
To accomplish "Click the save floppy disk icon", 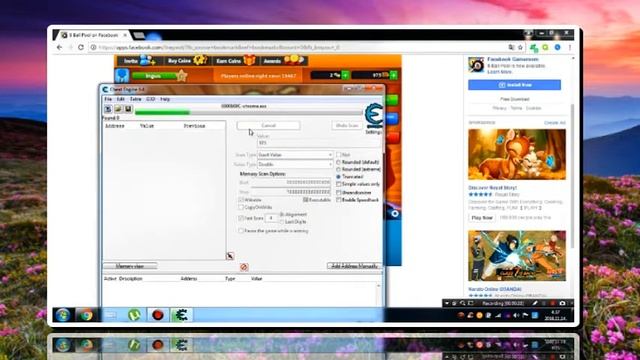I will pyautogui.click(x=128, y=109).
